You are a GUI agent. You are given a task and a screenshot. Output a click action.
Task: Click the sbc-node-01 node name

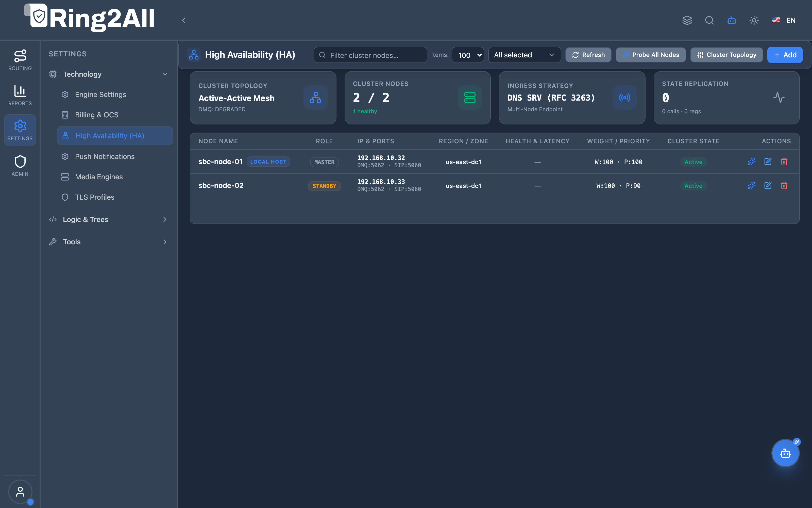click(220, 162)
